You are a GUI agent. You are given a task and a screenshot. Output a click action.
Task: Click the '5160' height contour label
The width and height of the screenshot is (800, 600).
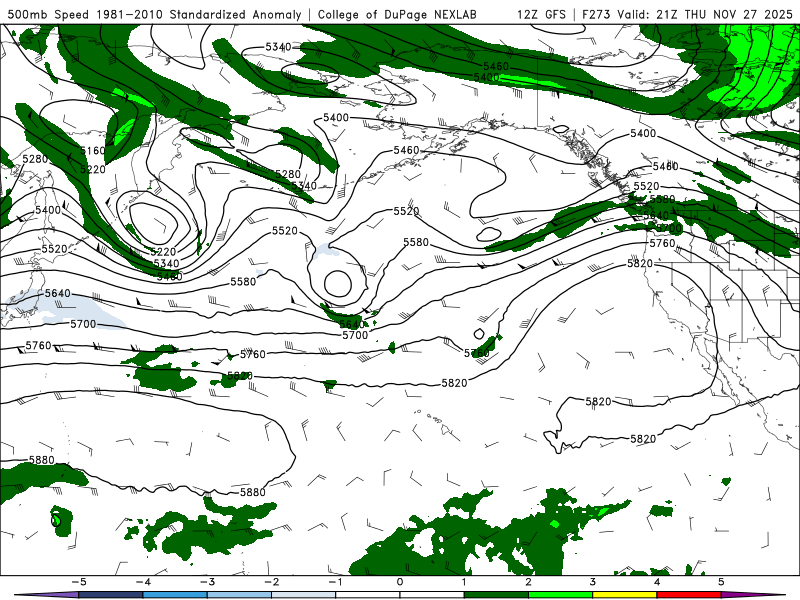[x=93, y=151]
